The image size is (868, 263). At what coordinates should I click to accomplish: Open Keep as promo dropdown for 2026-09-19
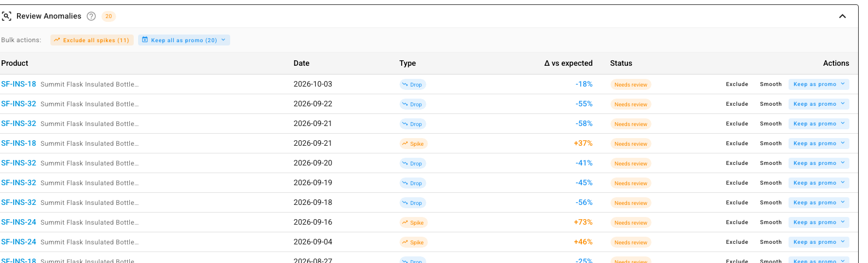[819, 183]
